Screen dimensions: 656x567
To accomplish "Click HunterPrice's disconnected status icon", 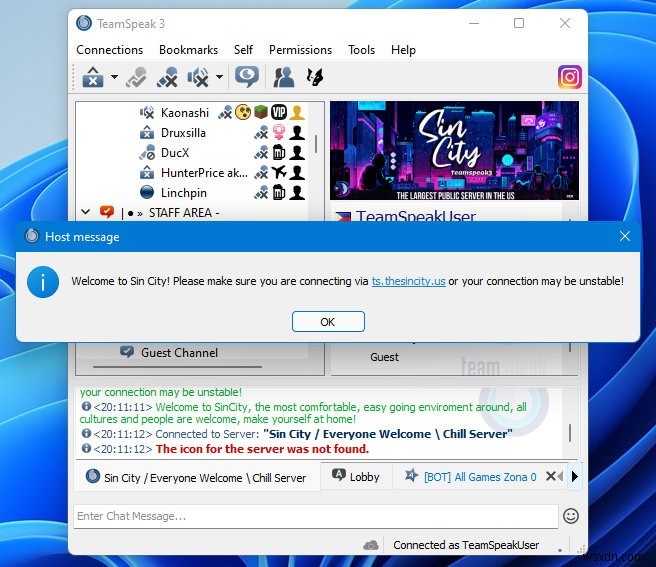I will click(147, 173).
